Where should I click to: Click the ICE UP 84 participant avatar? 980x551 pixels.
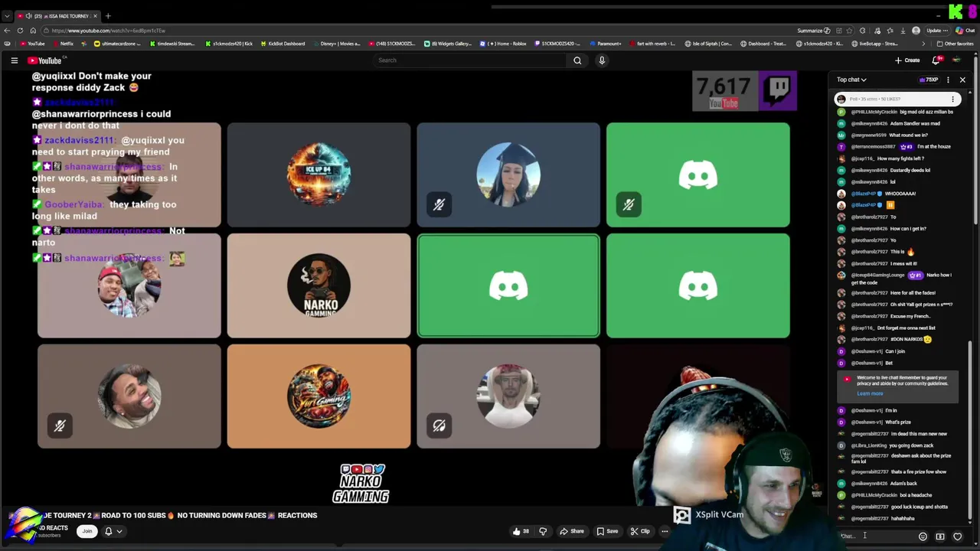click(x=318, y=175)
